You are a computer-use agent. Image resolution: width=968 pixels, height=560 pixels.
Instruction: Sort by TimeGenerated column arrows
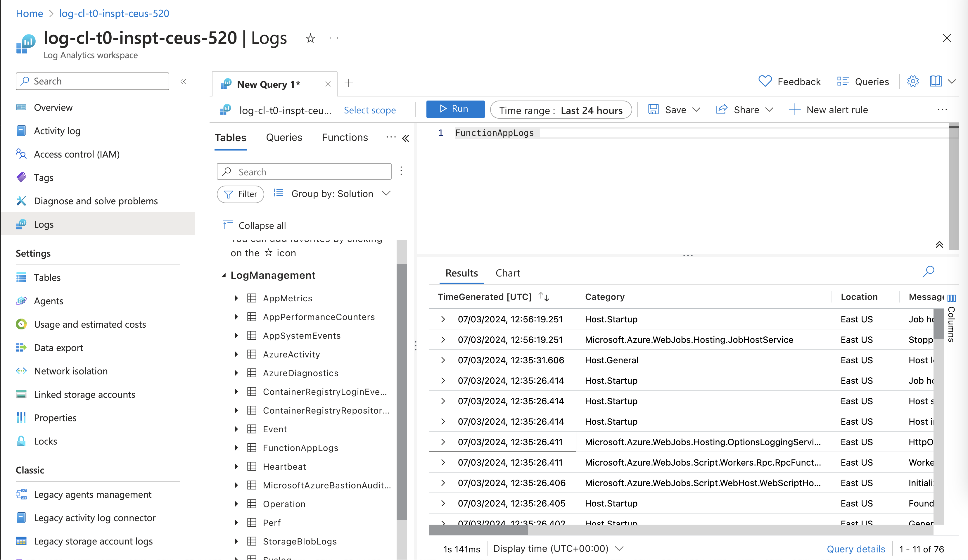tap(544, 297)
